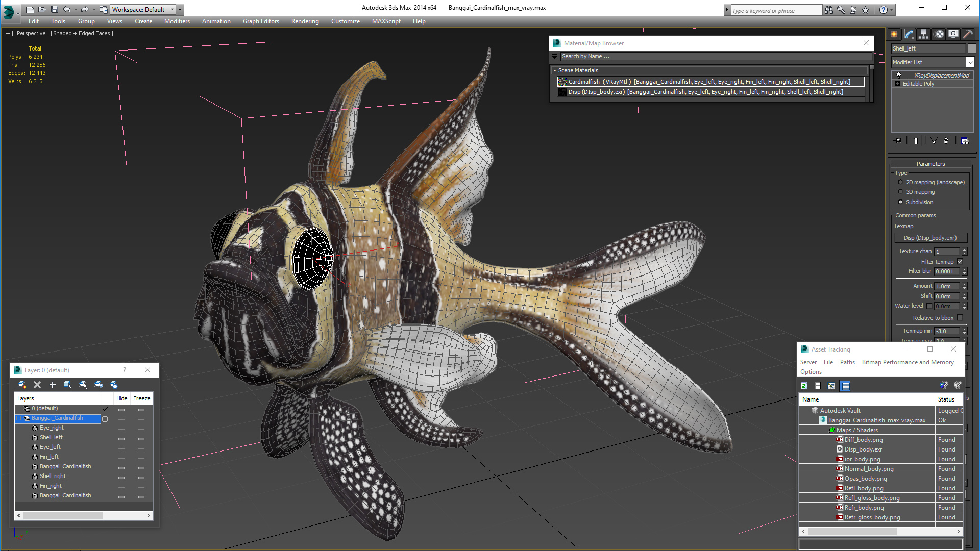
Task: Enable Relative to bbox checkbox
Action: pos(960,318)
